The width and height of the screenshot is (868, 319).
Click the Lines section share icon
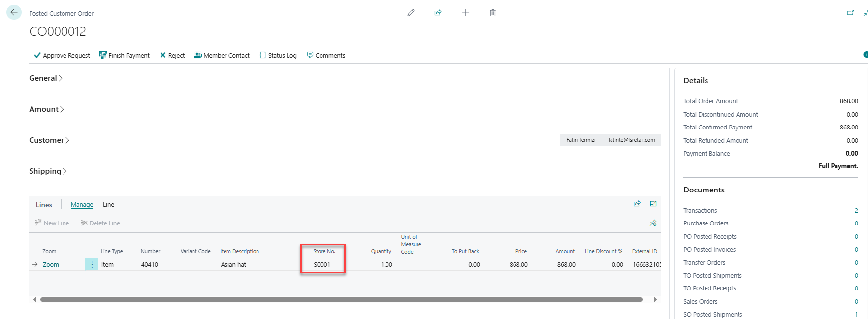[637, 204]
